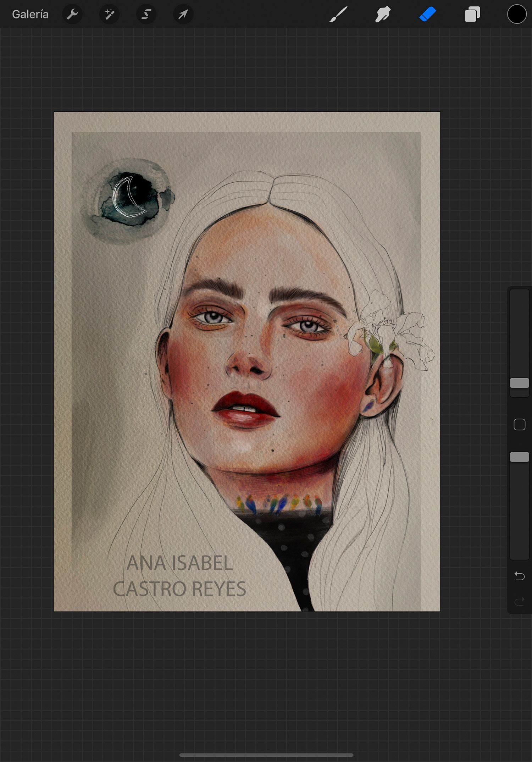Viewport: 532px width, 762px height.
Task: Tap the portrait artwork canvas
Action: coord(247,361)
